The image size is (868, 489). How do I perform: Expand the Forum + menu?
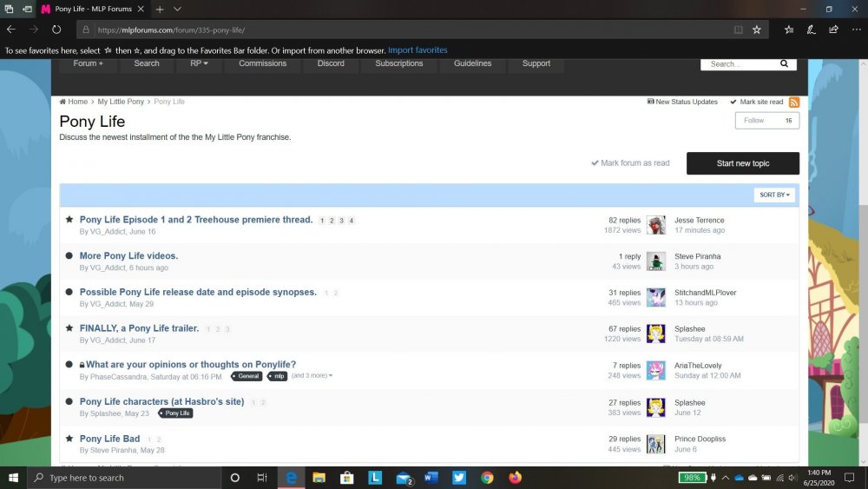tap(88, 63)
